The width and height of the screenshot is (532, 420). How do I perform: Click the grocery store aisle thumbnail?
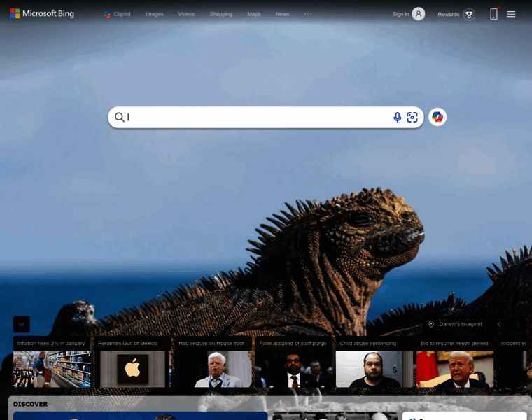click(x=52, y=369)
